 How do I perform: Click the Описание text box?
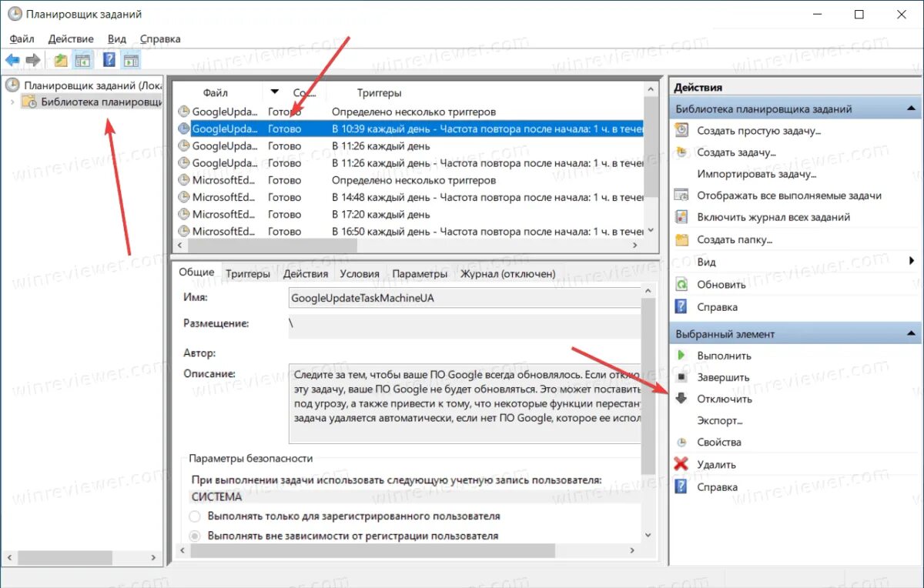(x=464, y=404)
